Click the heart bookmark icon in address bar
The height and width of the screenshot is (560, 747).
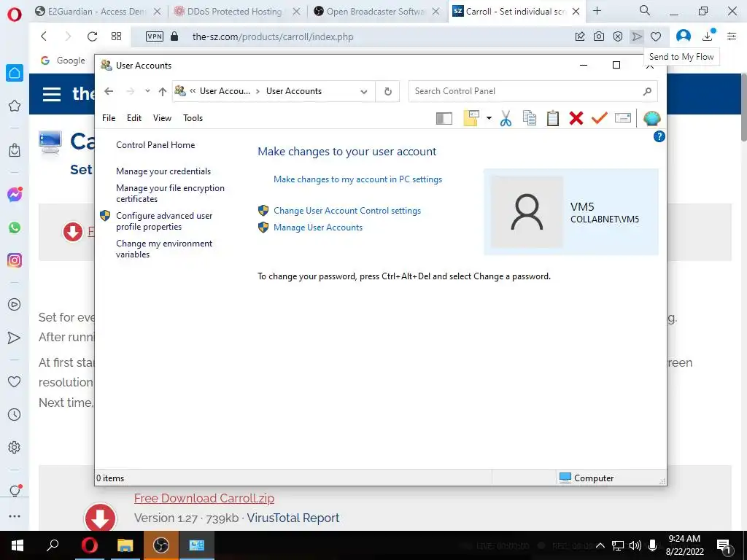coord(656,36)
